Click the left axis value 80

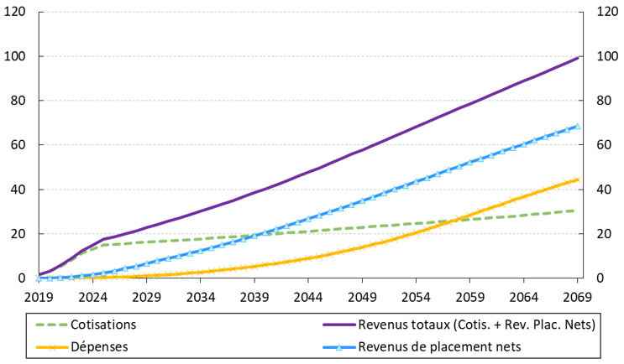(18, 101)
